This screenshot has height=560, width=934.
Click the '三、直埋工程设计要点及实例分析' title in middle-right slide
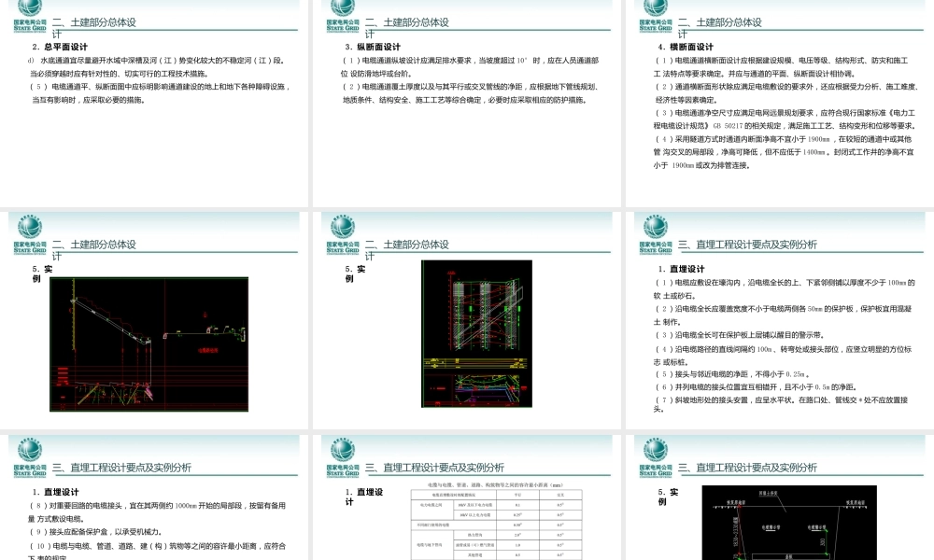(747, 245)
